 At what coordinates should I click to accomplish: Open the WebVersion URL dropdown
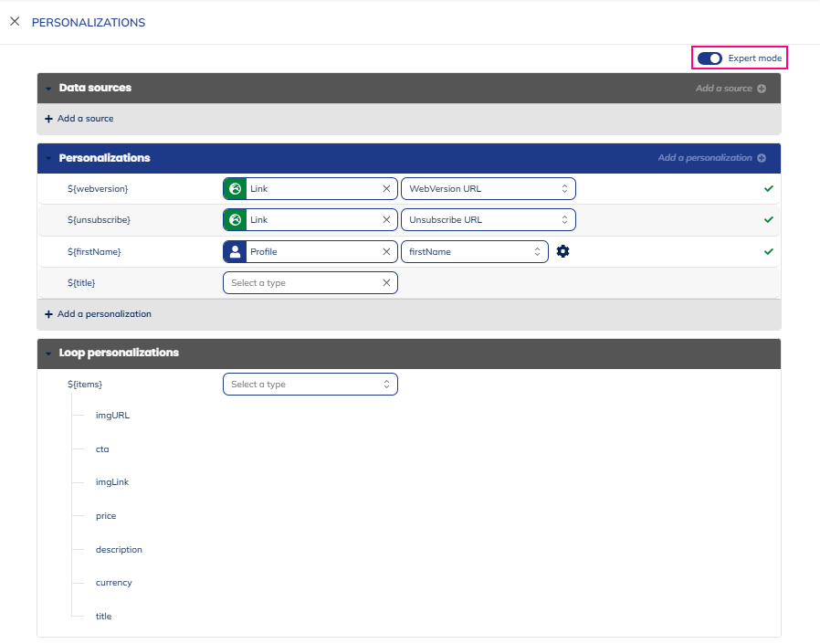[488, 189]
